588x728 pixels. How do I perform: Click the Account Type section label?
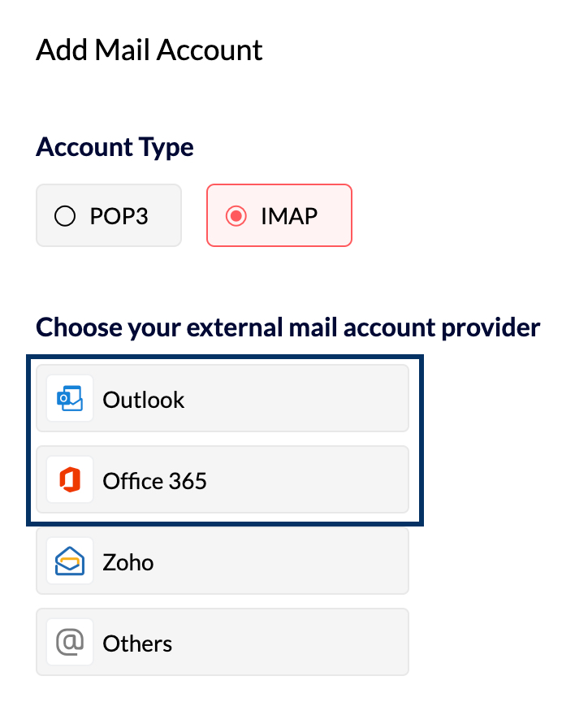point(114,147)
